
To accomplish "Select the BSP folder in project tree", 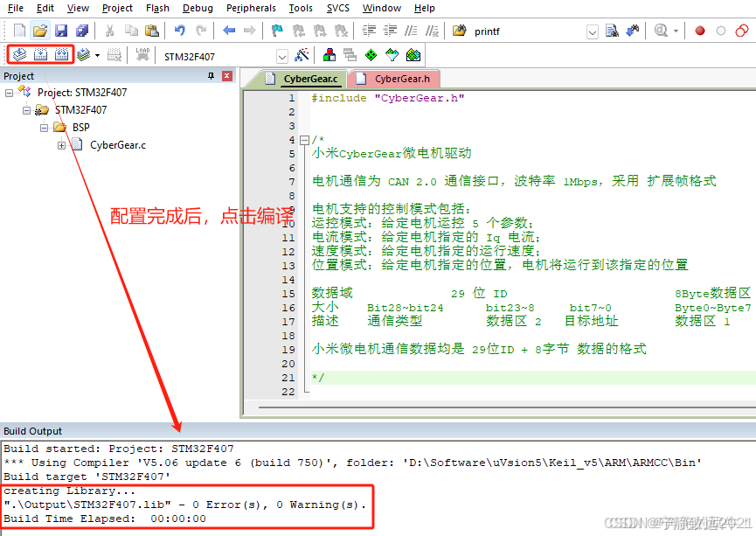I will 81,128.
